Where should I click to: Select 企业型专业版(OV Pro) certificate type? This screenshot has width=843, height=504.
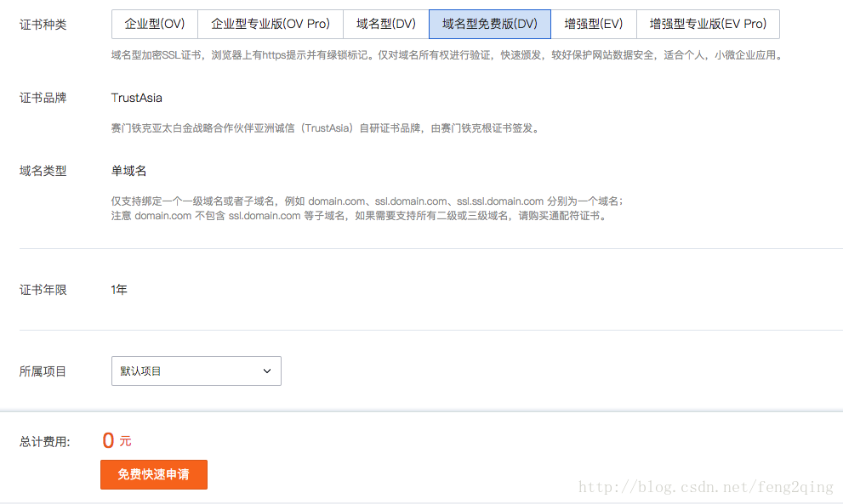click(x=271, y=24)
